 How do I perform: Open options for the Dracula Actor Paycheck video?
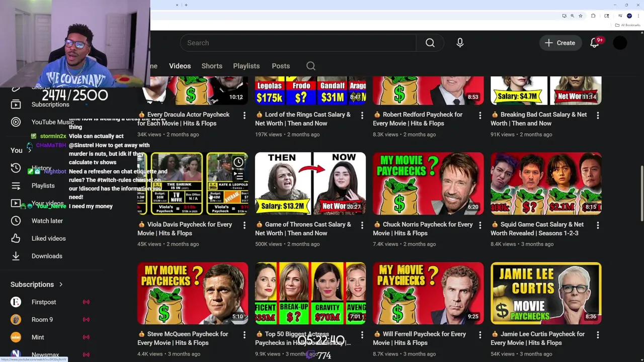click(x=245, y=116)
